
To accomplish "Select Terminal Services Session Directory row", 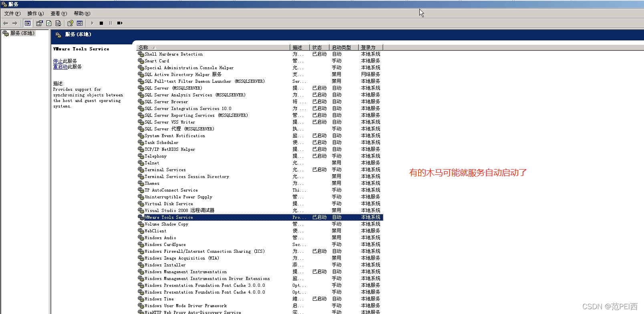I will tap(260, 176).
